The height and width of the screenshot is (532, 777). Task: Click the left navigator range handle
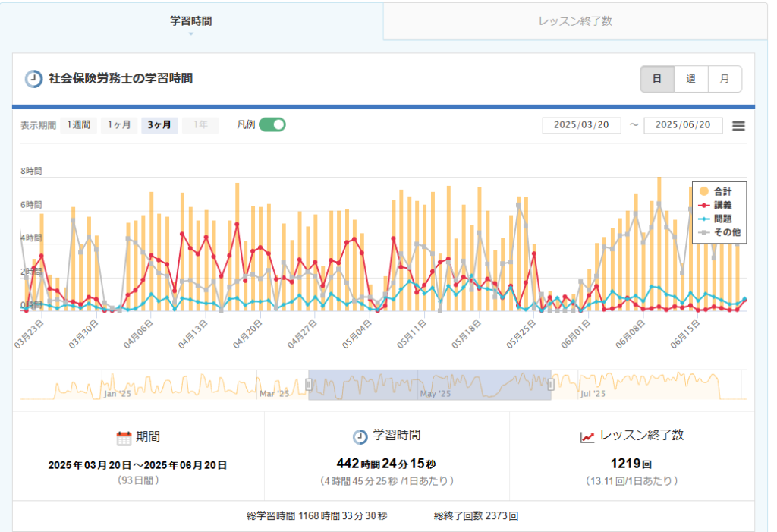click(309, 384)
